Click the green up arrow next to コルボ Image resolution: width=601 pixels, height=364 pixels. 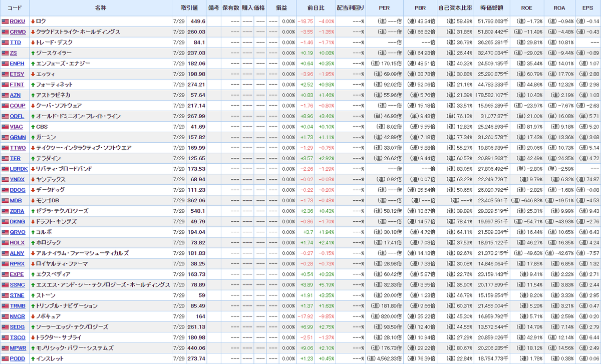coord(33,232)
